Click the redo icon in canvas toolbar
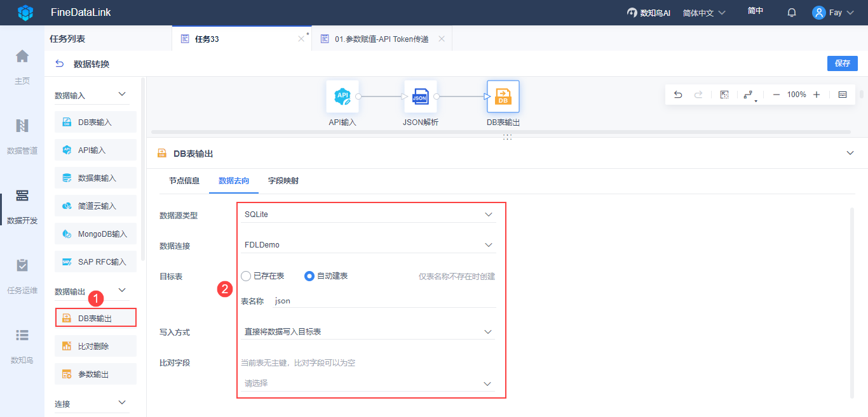Image resolution: width=868 pixels, height=417 pixels. coord(698,95)
